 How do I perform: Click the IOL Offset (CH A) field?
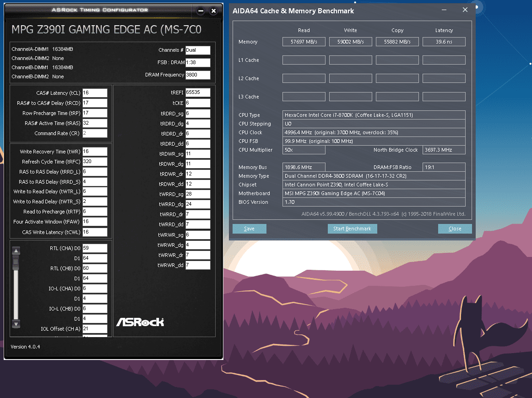click(x=95, y=329)
